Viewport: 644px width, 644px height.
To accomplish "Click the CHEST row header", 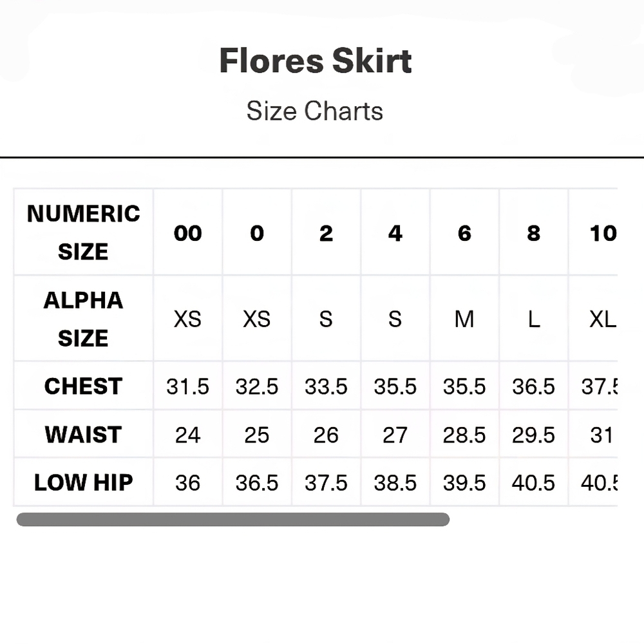I will click(83, 386).
